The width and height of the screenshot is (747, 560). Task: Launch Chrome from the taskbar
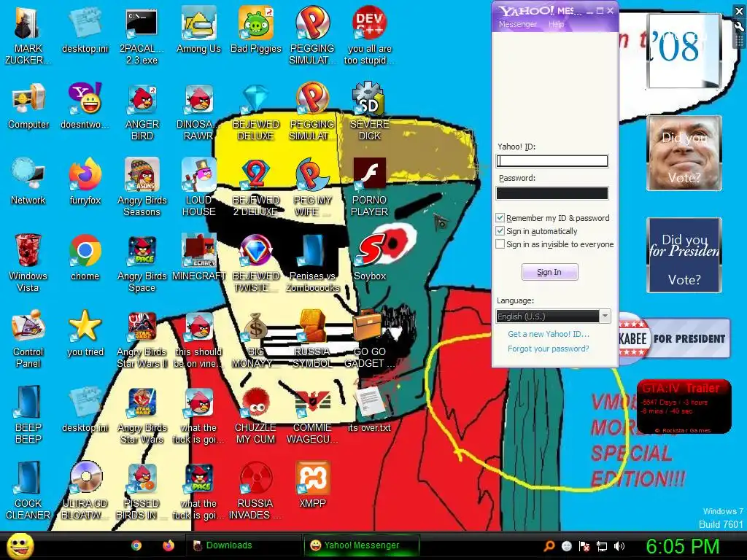pos(136,545)
